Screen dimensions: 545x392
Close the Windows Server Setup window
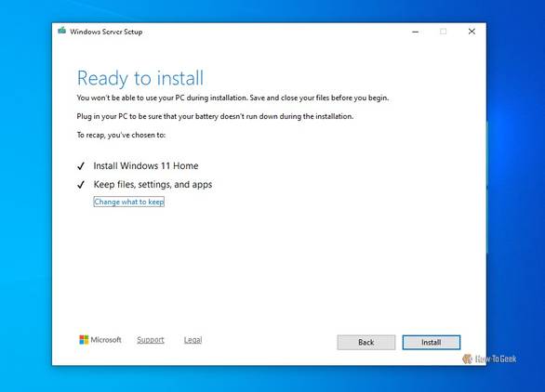tap(472, 32)
